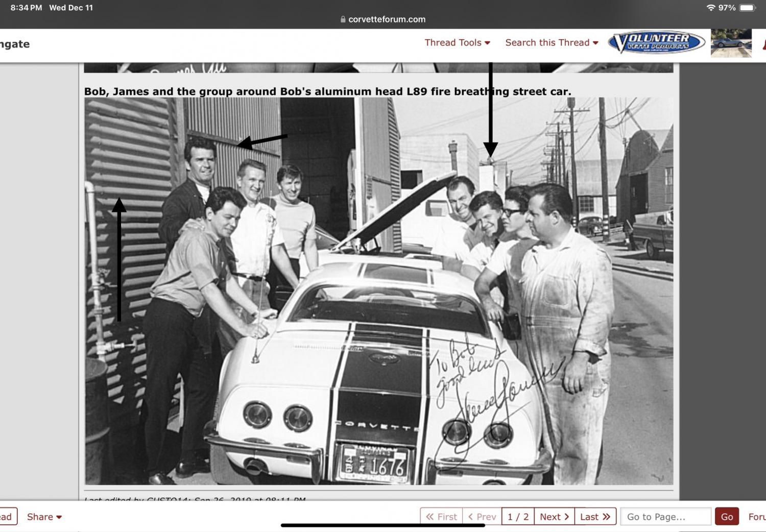Jump to the Last page
This screenshot has height=532, width=766.
pos(595,517)
